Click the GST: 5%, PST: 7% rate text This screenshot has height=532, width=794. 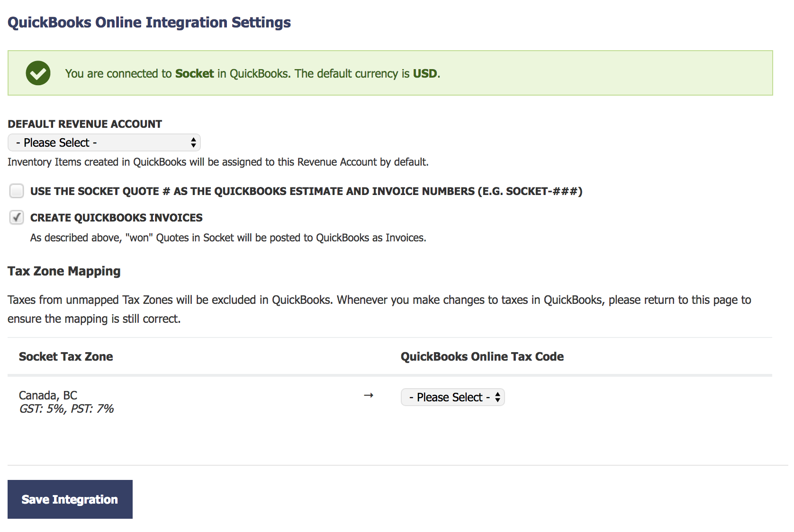coord(66,408)
